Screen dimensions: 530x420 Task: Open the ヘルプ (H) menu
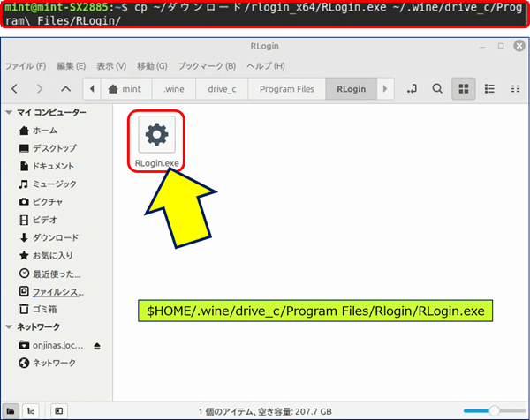click(266, 66)
